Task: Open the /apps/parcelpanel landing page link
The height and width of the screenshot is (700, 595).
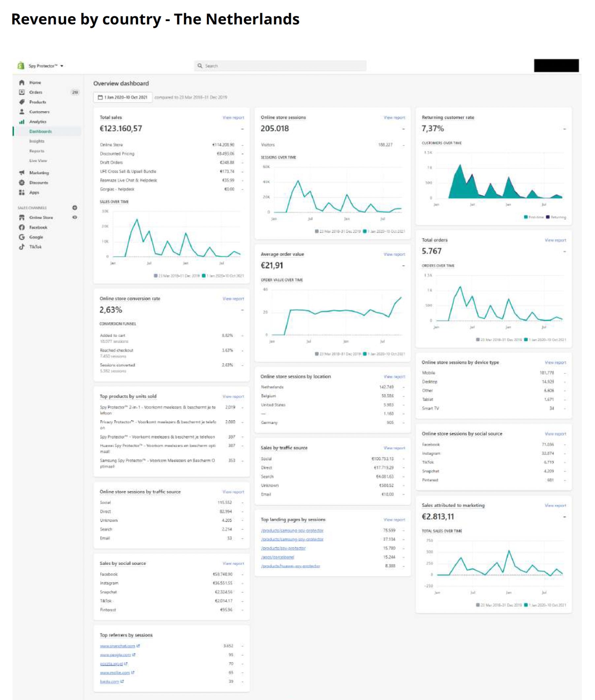Action: [278, 557]
